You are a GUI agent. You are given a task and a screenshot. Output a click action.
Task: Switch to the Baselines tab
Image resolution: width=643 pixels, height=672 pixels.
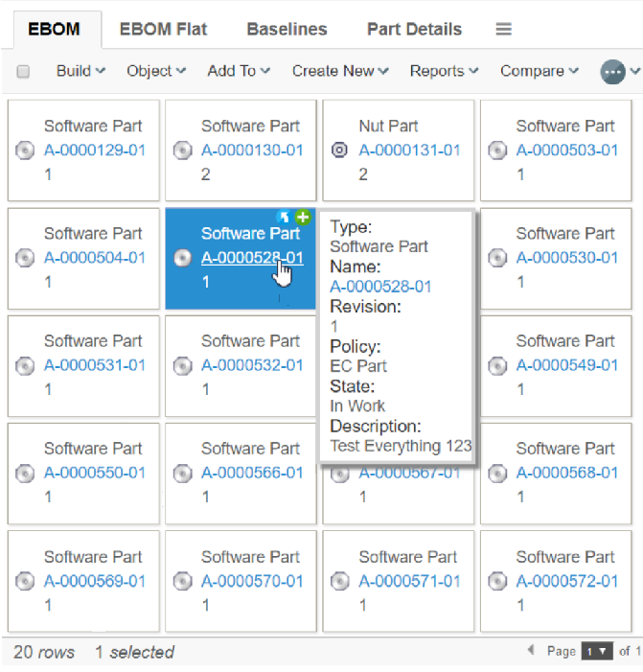pyautogui.click(x=287, y=30)
